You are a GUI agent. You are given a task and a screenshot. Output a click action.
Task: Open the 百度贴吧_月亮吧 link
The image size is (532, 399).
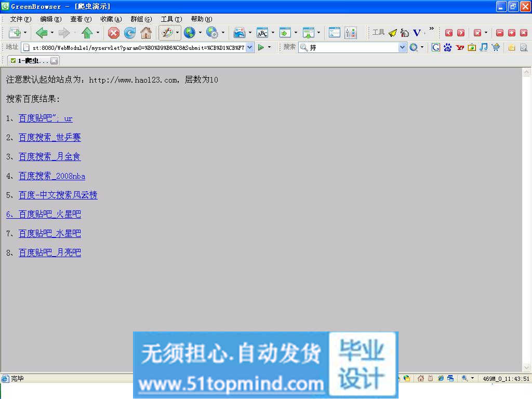click(49, 253)
